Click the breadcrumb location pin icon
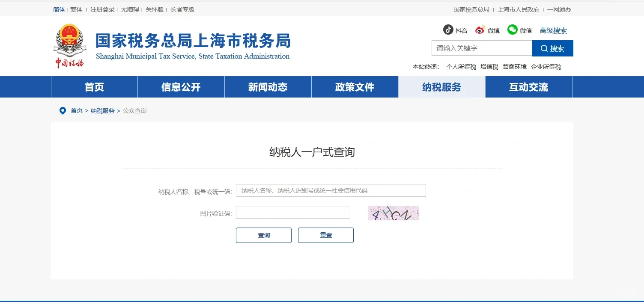 pyautogui.click(x=63, y=110)
